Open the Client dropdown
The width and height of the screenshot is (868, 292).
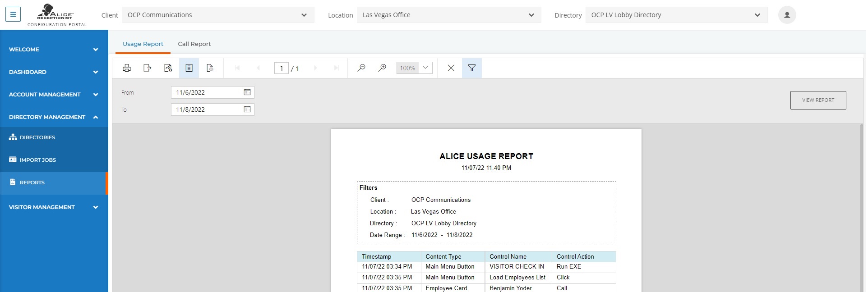[218, 15]
